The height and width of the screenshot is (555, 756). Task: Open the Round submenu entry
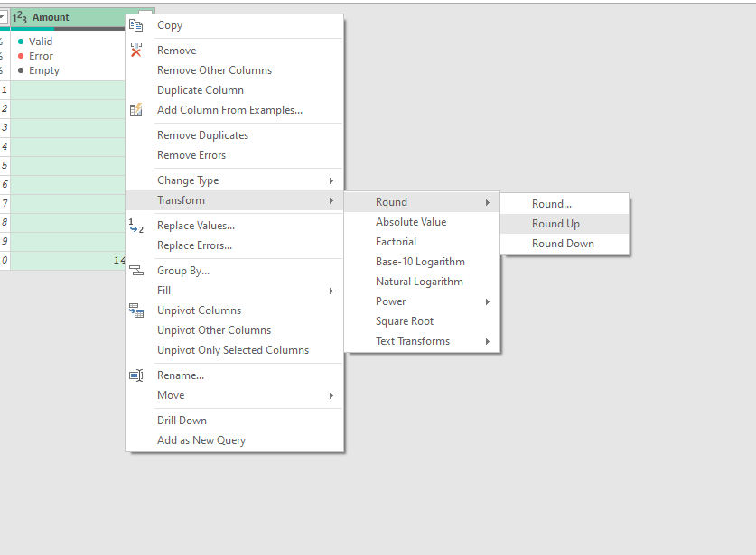(x=422, y=202)
